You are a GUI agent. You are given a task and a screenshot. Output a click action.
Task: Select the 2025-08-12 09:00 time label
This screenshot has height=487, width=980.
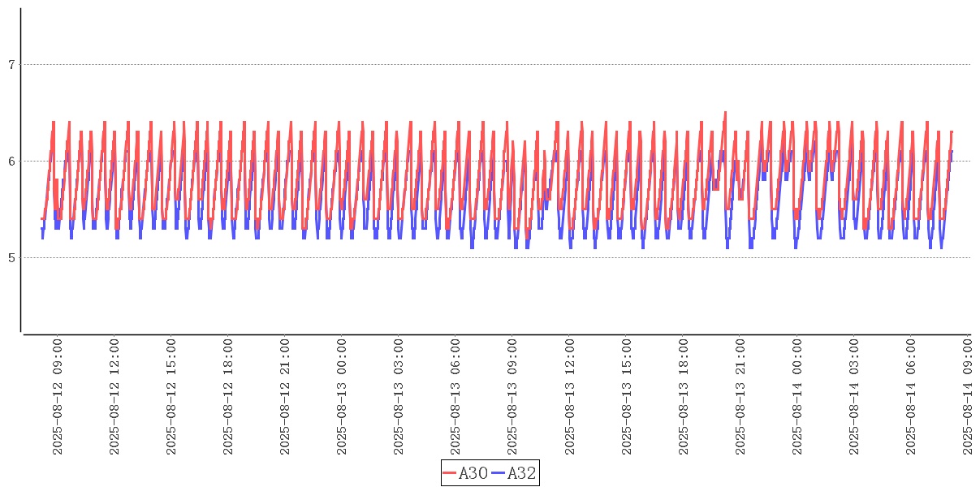58,397
